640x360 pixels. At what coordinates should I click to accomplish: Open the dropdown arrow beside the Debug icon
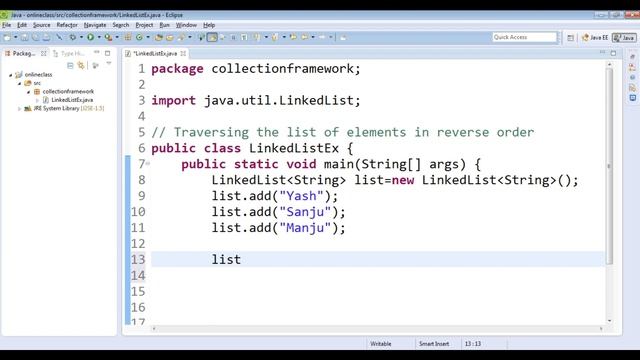[x=81, y=38]
